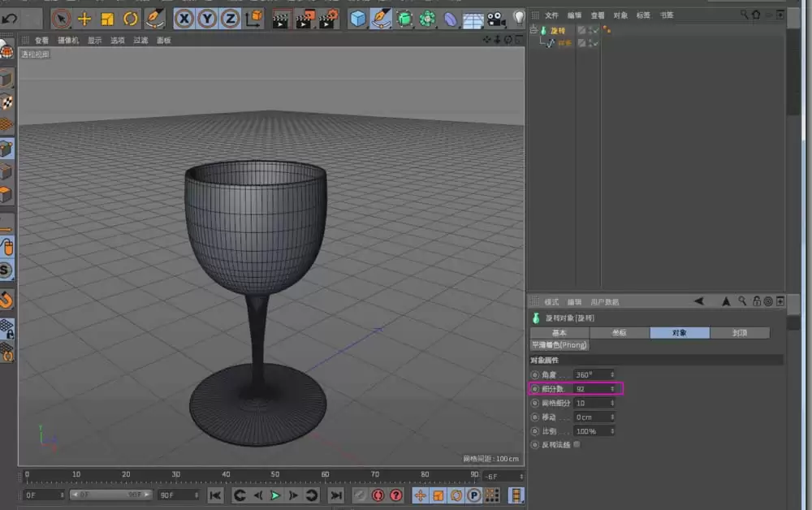Open the frame number dropdown next to 90F
Screen dimensions: 812x510
197,494
